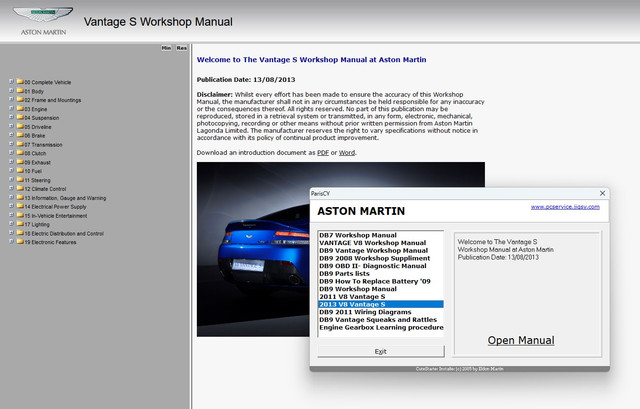Click the Res button above the tree
The width and height of the screenshot is (640, 409).
[182, 48]
